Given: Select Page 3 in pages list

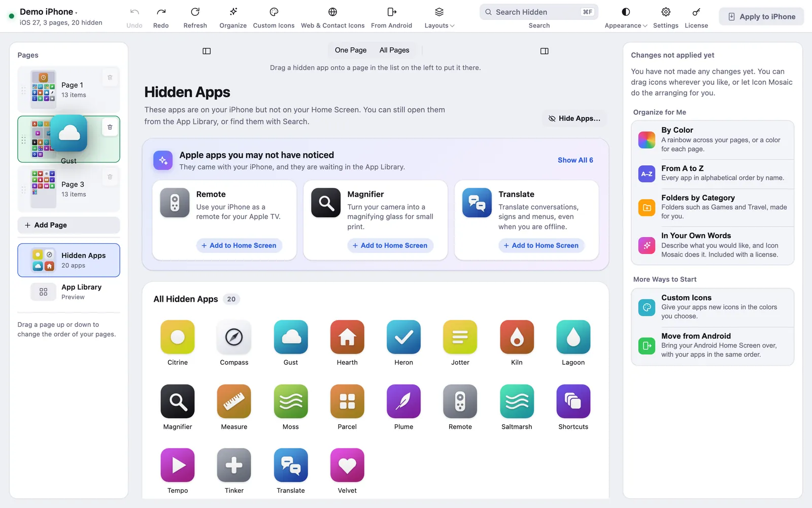Looking at the screenshot, I should coord(69,189).
